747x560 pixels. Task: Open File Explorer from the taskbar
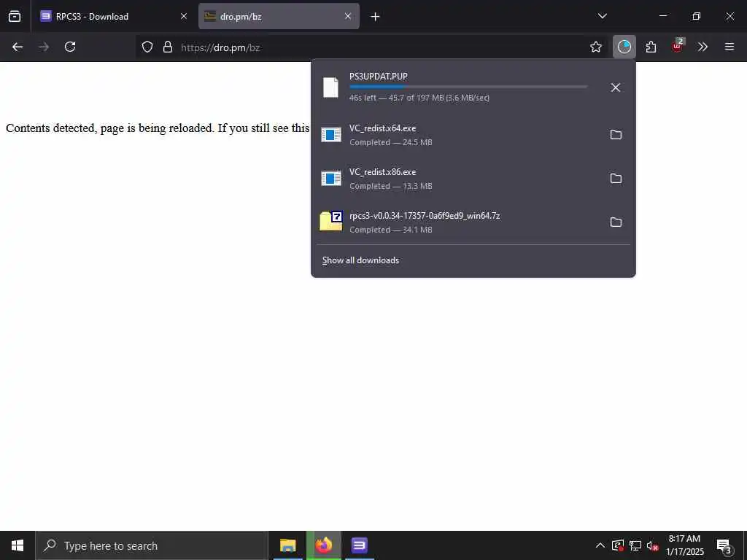(287, 545)
